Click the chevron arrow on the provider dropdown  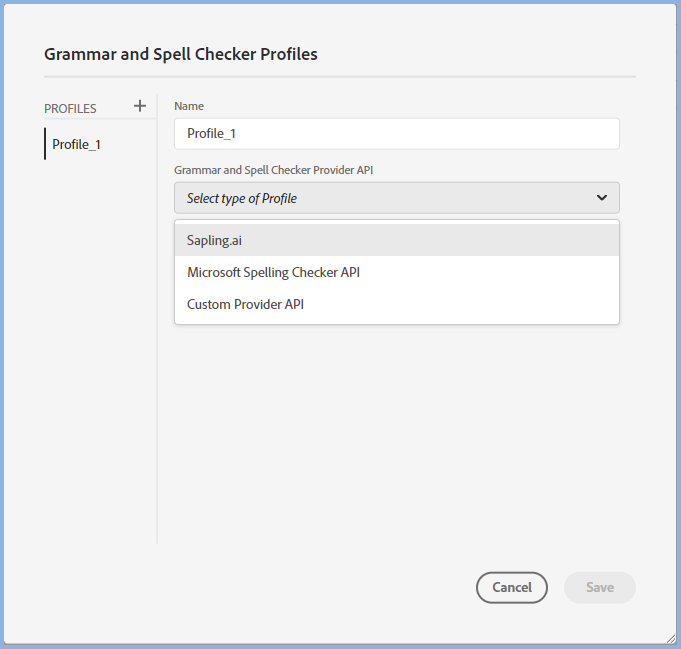click(x=601, y=198)
